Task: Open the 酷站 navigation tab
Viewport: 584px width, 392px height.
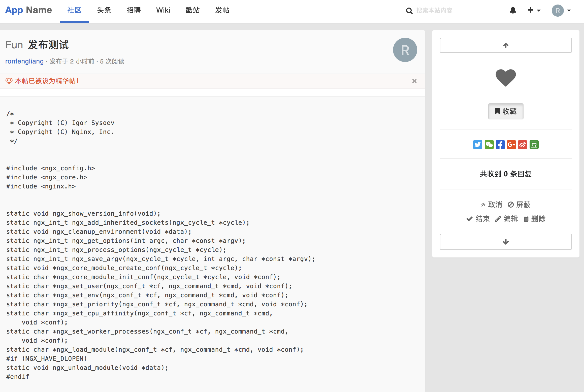Action: (x=192, y=10)
